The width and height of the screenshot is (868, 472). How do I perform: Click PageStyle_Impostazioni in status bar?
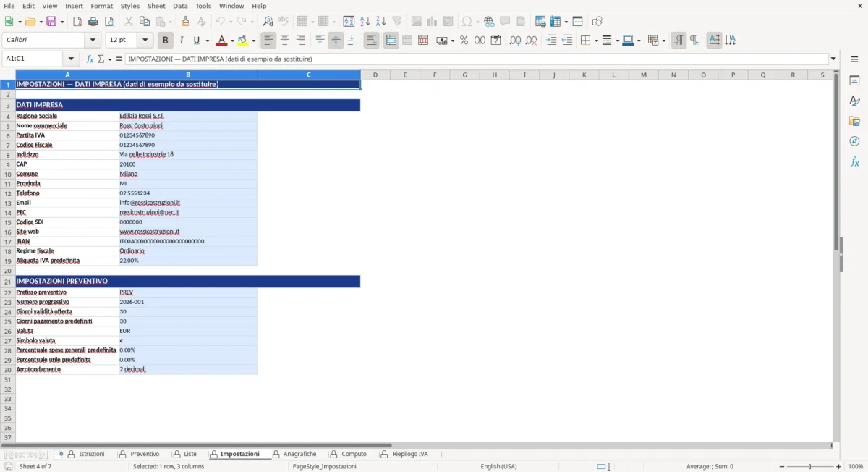click(x=325, y=467)
